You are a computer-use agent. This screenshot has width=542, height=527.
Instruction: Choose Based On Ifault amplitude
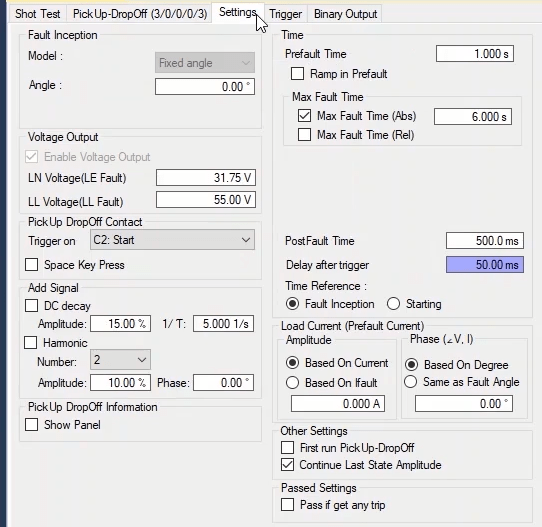(292, 383)
